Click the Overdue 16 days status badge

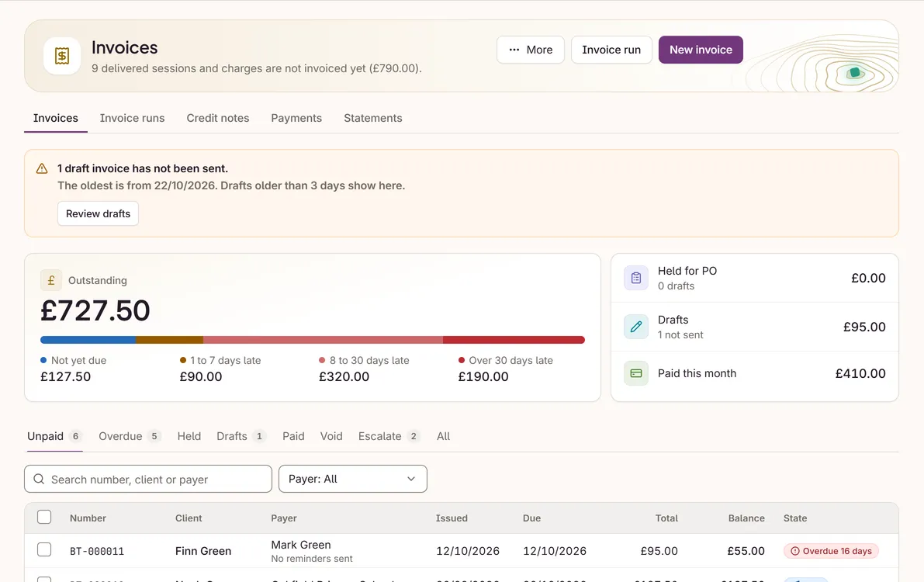click(x=831, y=551)
